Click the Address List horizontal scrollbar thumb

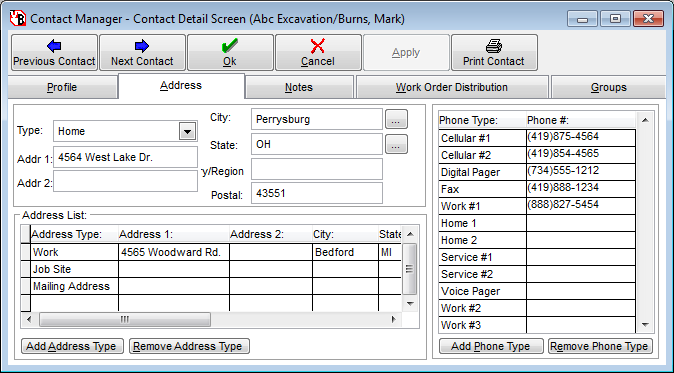tap(125, 319)
